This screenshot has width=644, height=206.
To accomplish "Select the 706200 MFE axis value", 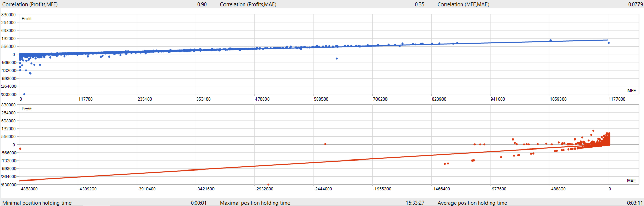I will (380, 99).
